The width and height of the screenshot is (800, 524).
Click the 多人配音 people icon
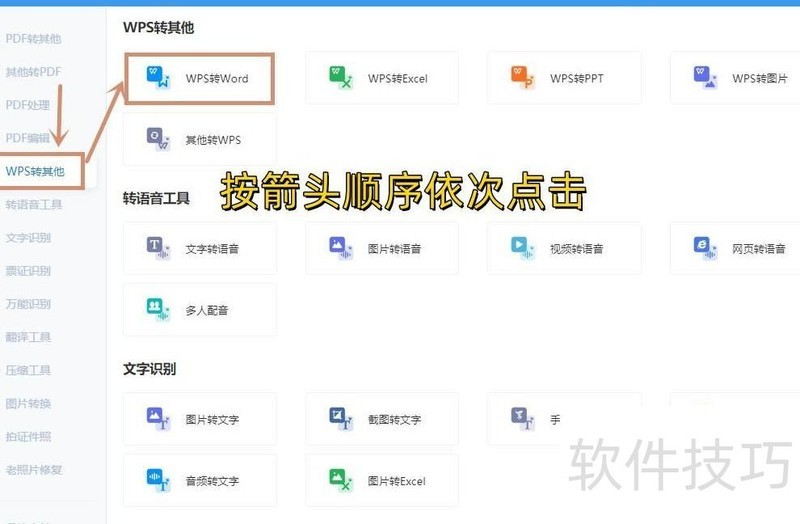tap(158, 309)
